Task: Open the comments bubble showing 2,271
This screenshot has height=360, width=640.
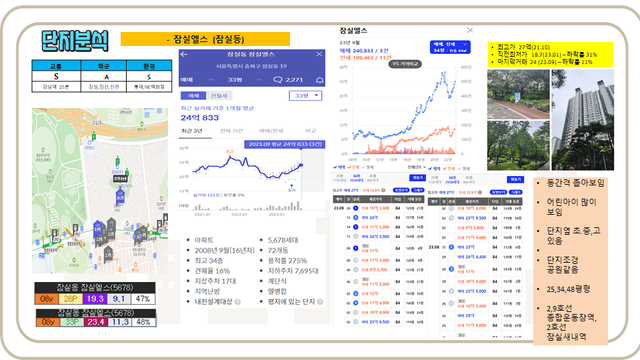Action: [288, 80]
